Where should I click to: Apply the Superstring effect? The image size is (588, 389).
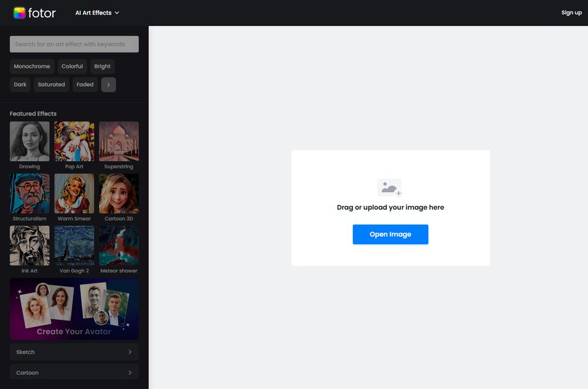coord(118,139)
